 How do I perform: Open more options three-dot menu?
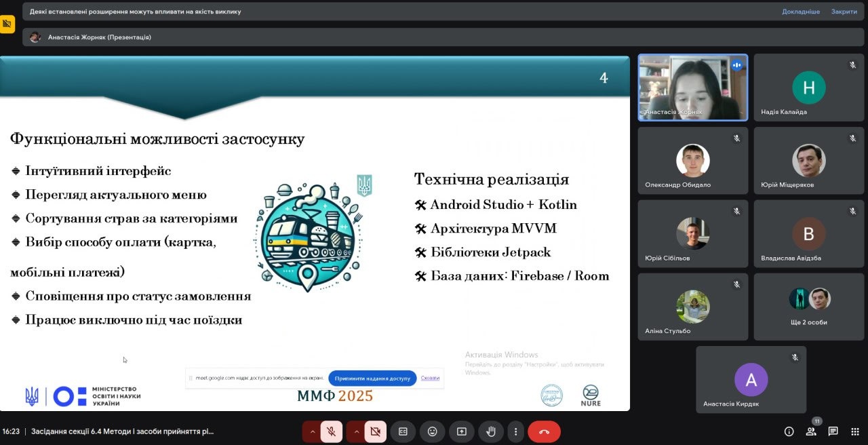click(x=516, y=431)
